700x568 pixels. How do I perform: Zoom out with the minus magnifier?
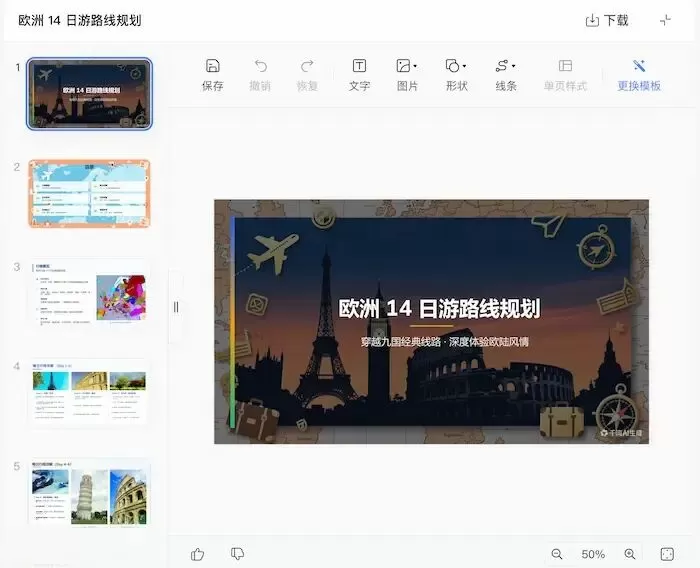(x=557, y=554)
